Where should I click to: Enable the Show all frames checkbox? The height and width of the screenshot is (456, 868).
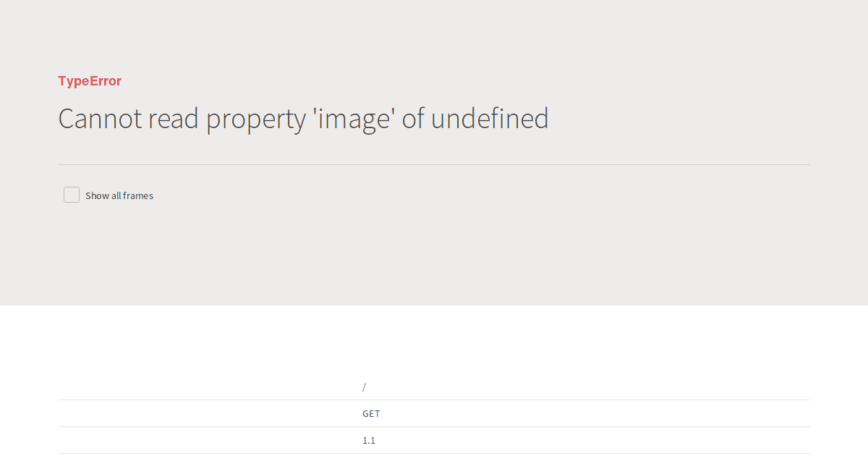pyautogui.click(x=72, y=195)
